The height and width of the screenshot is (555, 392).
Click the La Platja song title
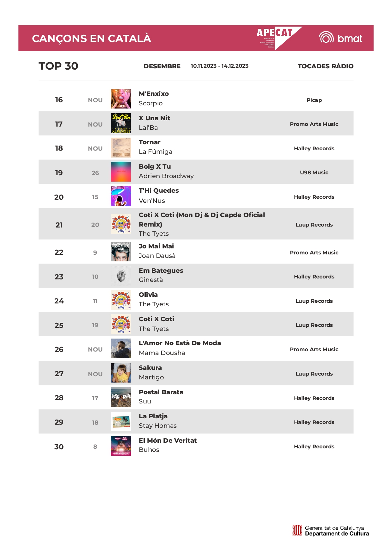(x=153, y=416)
